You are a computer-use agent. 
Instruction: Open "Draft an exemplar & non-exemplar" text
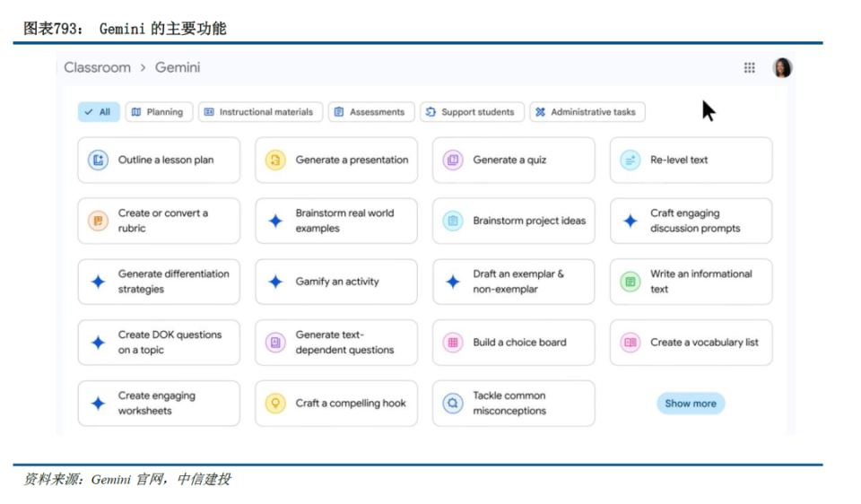[518, 282]
